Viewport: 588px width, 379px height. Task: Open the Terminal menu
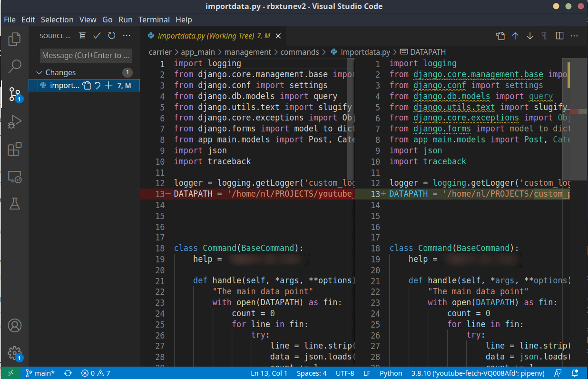(154, 20)
